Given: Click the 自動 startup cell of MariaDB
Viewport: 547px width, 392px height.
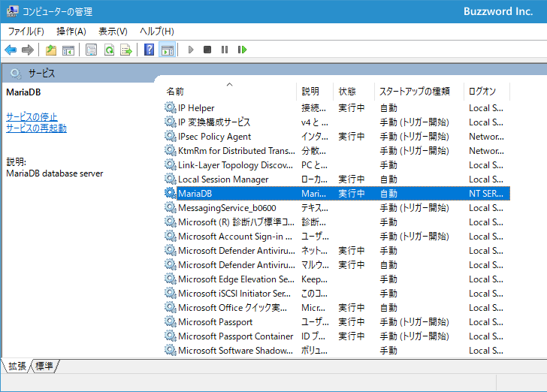Looking at the screenshot, I should point(388,194).
